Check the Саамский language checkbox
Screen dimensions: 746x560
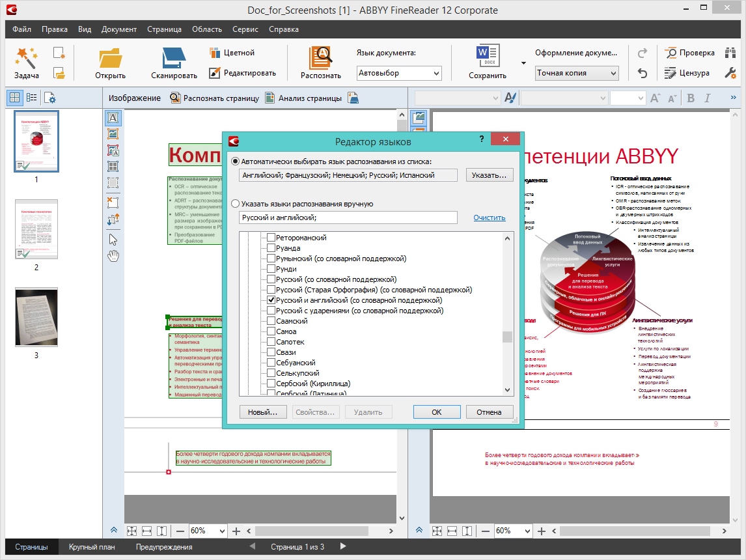click(271, 320)
